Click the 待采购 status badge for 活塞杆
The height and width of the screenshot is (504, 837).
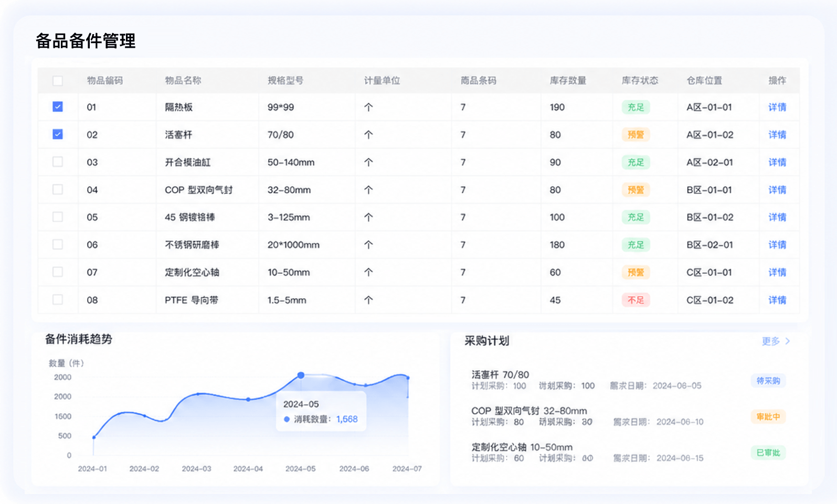click(768, 381)
